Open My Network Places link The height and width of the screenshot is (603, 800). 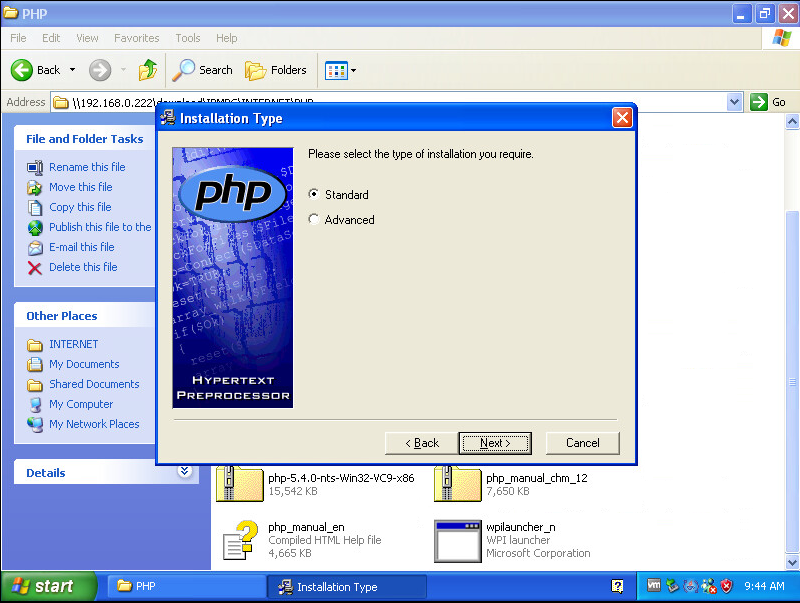coord(94,424)
